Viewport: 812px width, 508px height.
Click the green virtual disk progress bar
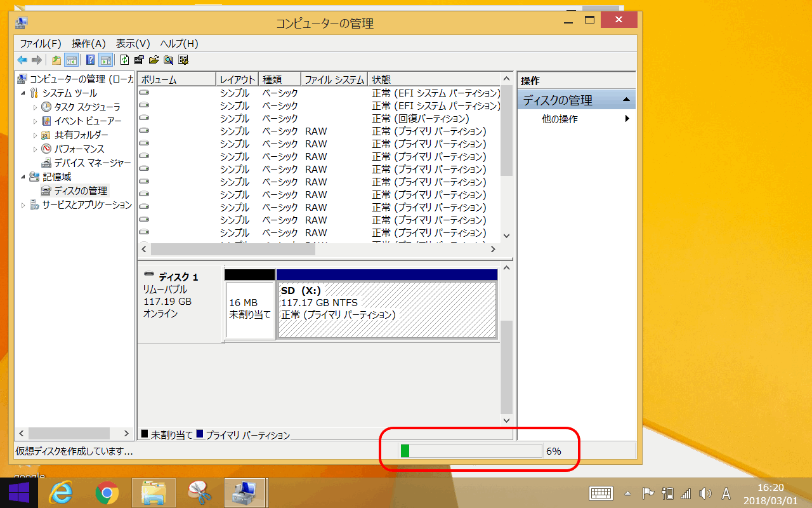470,451
